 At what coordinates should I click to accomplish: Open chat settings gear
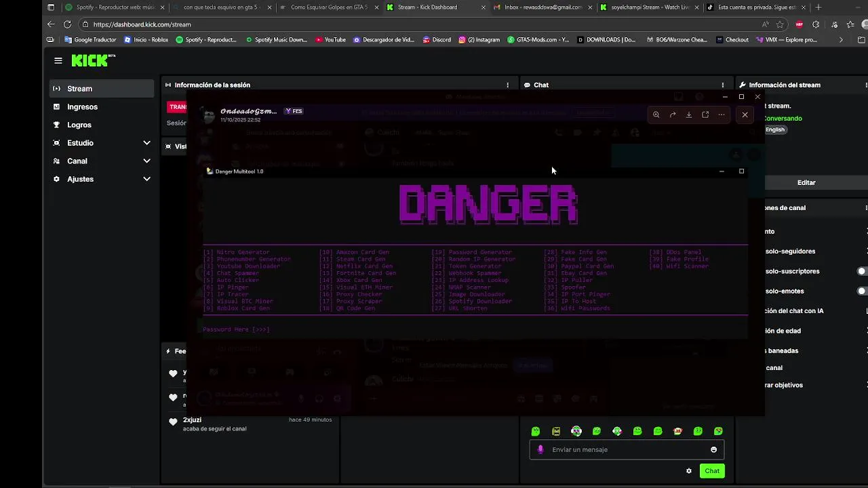(x=689, y=471)
